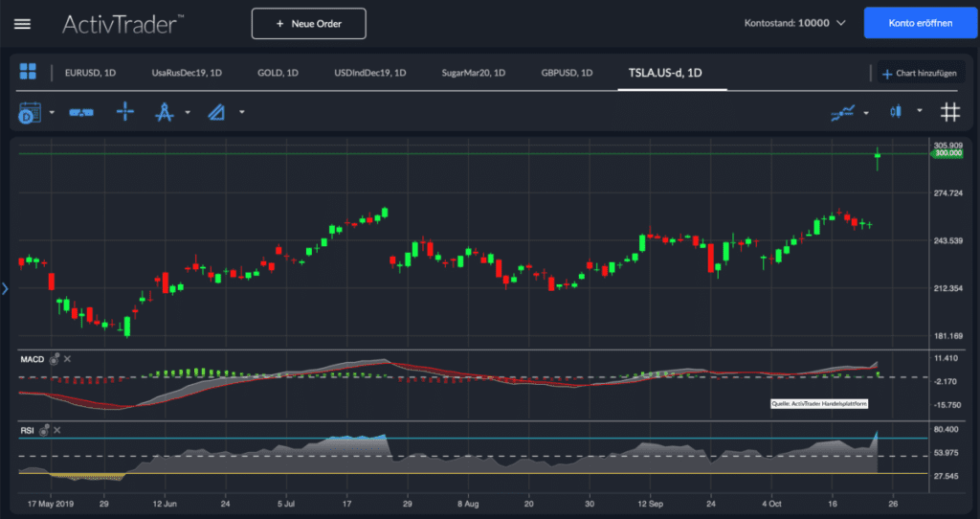Activate the crosshair cursor tool
Viewport: 980px width, 519px height.
tap(125, 112)
